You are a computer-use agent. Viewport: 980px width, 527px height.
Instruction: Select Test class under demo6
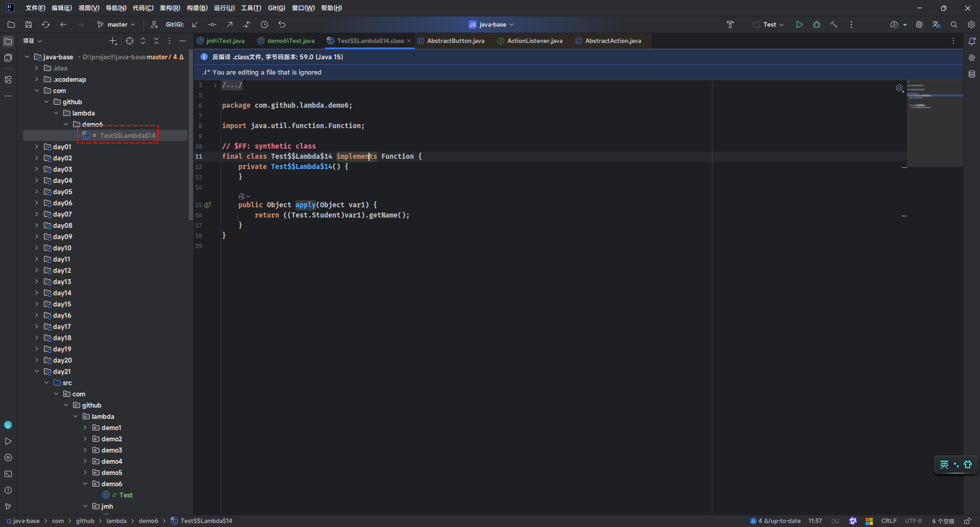126,495
